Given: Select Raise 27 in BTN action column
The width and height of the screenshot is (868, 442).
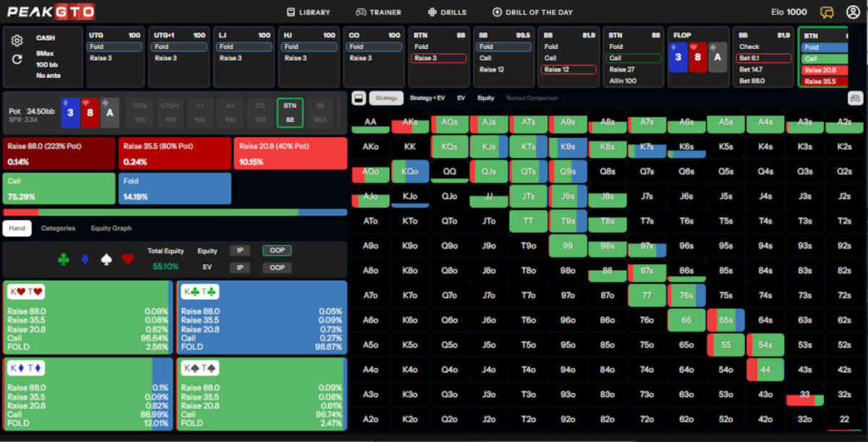Looking at the screenshot, I should pos(622,69).
